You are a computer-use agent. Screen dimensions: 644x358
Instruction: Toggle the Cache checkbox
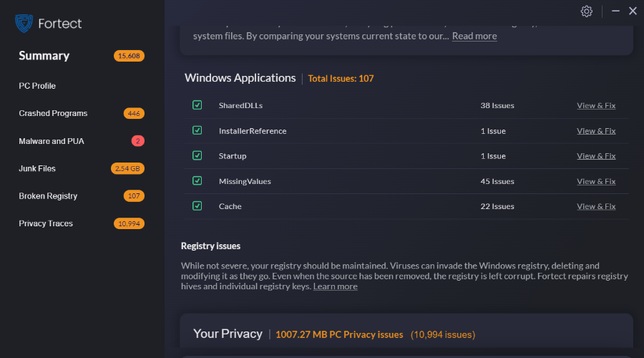click(x=197, y=206)
